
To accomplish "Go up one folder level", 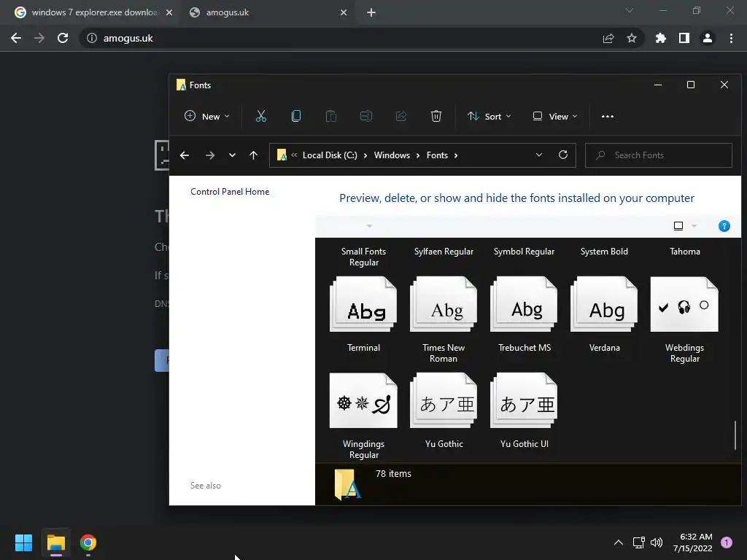I will coord(253,155).
